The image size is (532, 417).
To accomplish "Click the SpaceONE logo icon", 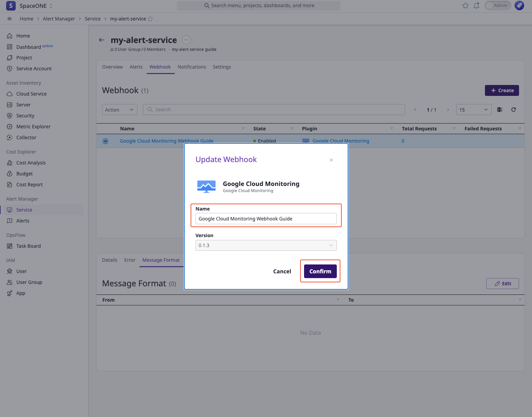I will pos(11,6).
